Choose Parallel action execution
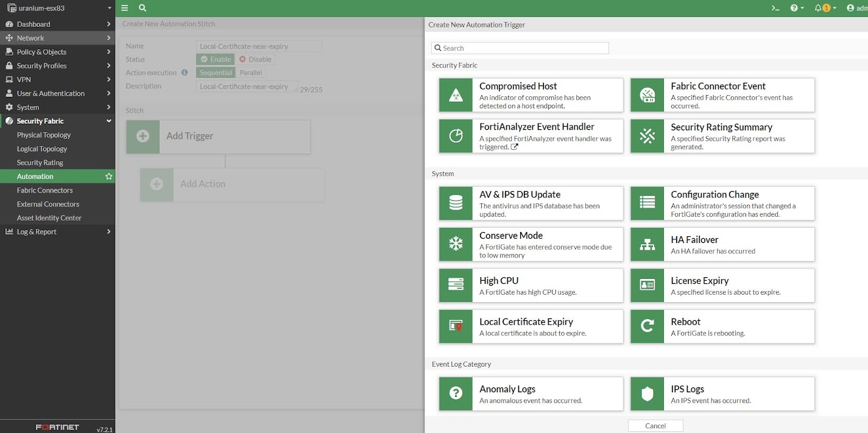This screenshot has height=433, width=868. tap(250, 72)
